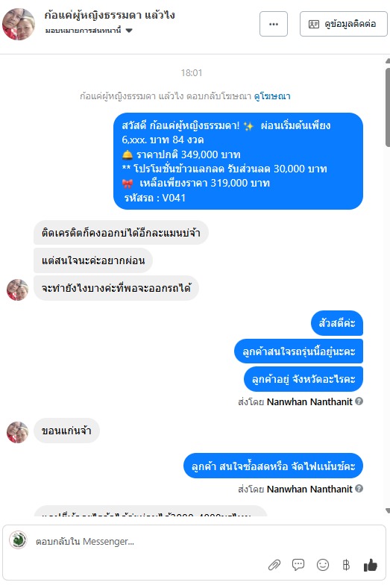Open the three-dots more options menu
This screenshot has height=588, width=390.
(x=274, y=24)
